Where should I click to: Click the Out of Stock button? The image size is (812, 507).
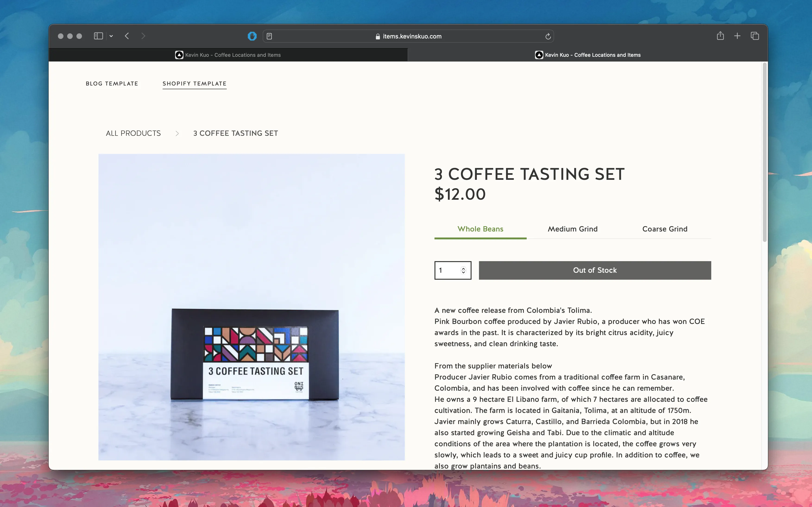pyautogui.click(x=595, y=270)
